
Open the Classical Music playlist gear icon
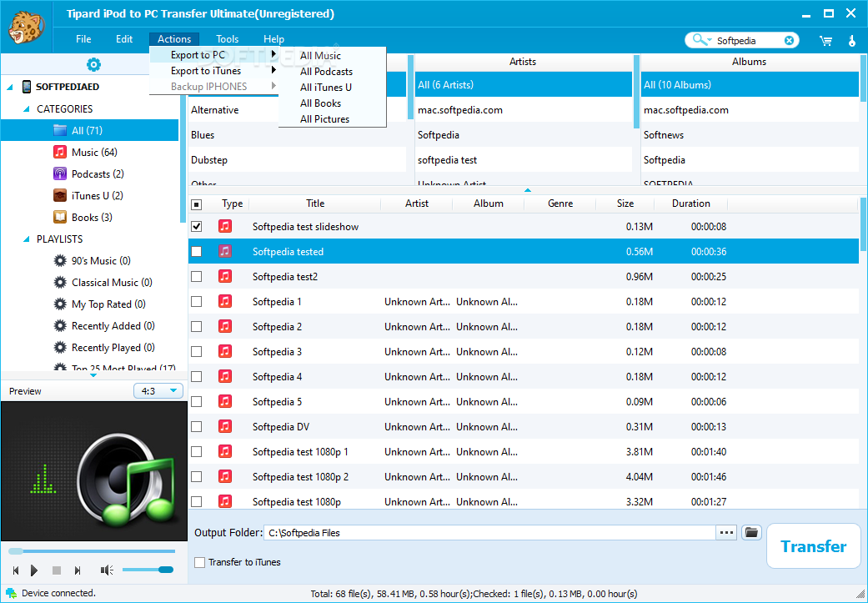pos(60,283)
